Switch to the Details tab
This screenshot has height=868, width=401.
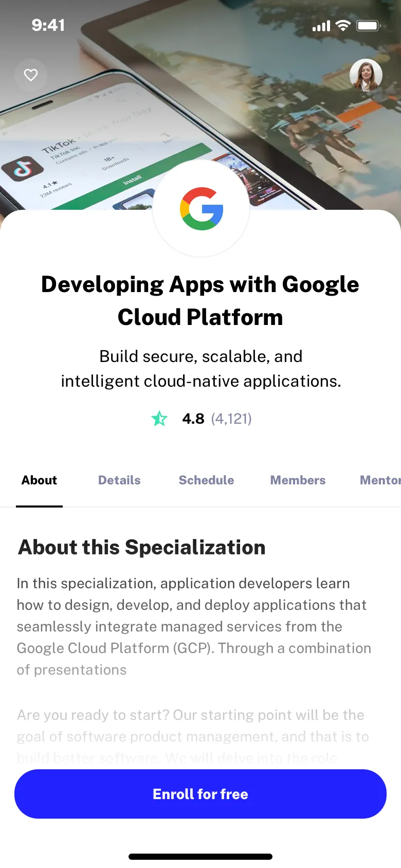pos(119,480)
